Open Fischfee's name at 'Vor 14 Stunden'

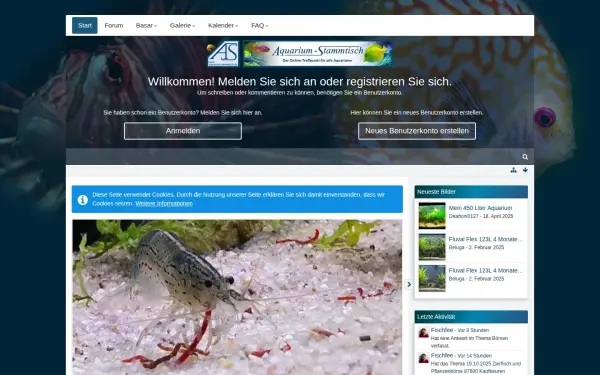(x=442, y=355)
